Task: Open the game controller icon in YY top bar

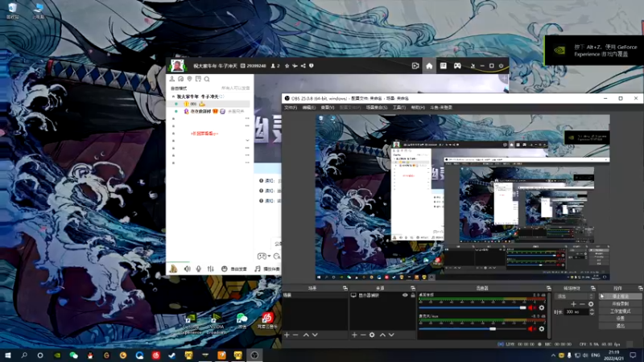Action: tap(457, 65)
